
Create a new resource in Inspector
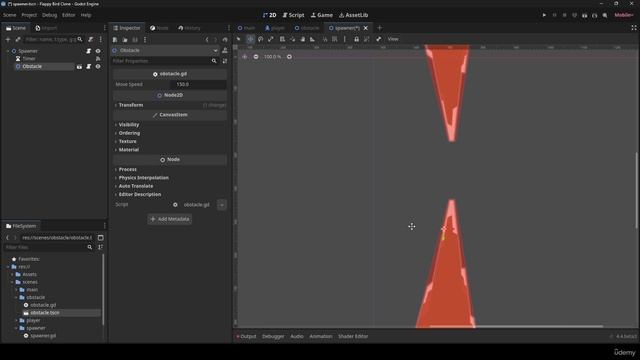(115, 40)
